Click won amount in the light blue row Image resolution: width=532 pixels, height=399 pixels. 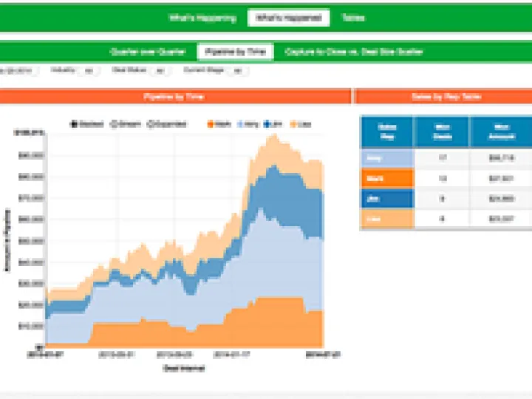[x=501, y=158]
